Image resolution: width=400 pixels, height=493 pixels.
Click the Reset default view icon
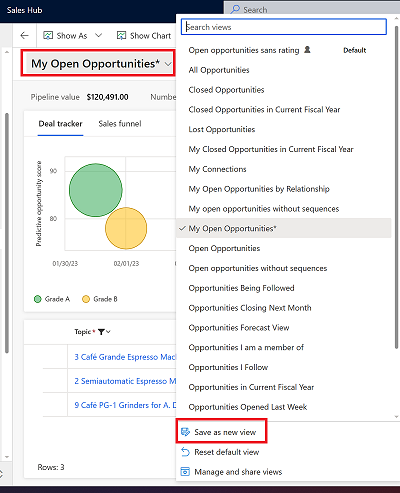pyautogui.click(x=185, y=452)
